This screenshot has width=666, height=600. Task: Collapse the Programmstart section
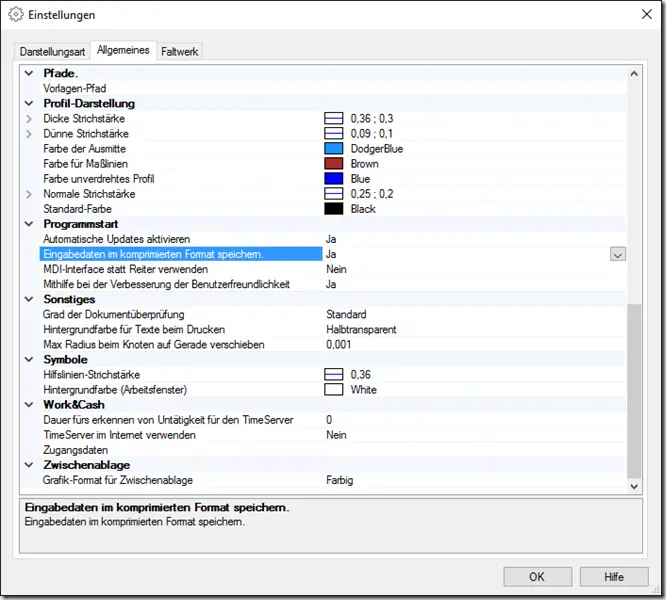[29, 224]
